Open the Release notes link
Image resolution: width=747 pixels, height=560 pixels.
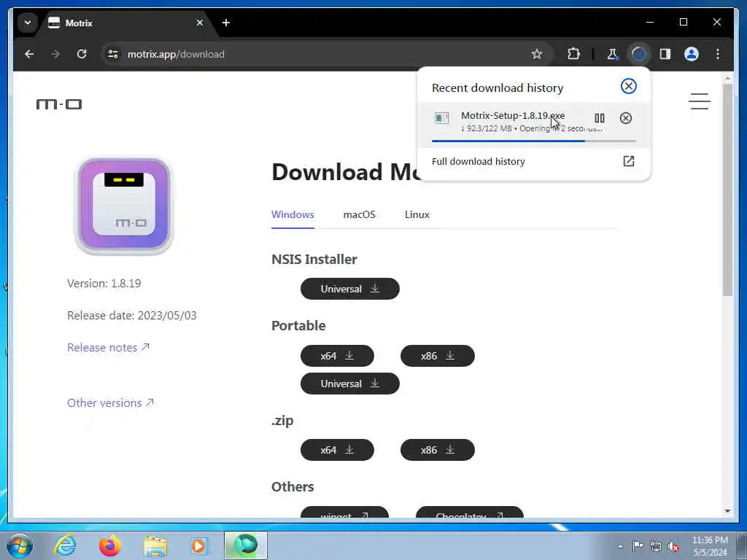pos(108,348)
